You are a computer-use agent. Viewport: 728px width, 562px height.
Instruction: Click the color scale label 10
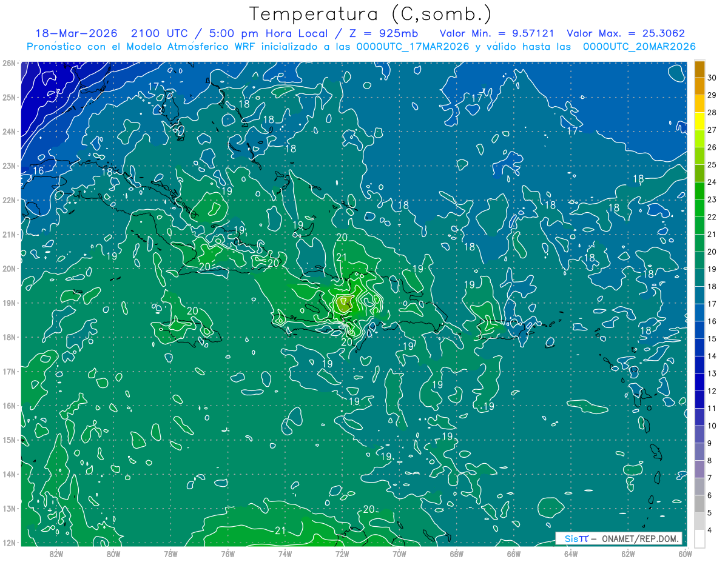pos(712,426)
